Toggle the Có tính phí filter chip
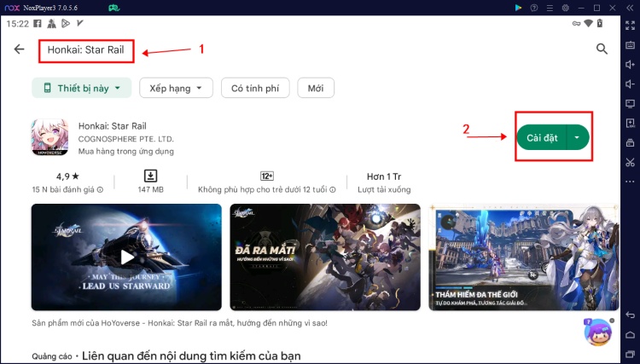 [255, 88]
